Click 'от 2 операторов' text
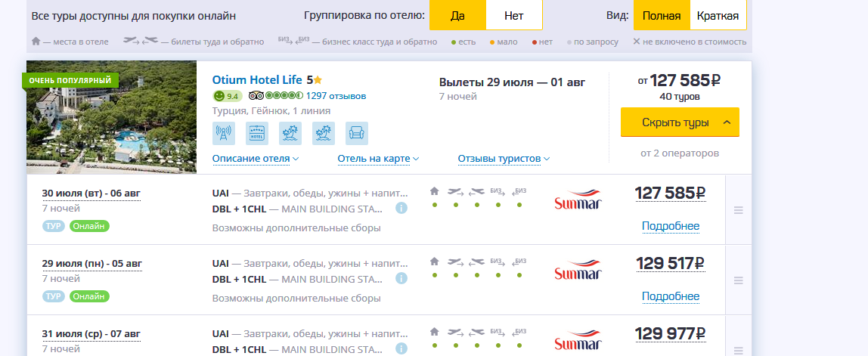 [680, 153]
